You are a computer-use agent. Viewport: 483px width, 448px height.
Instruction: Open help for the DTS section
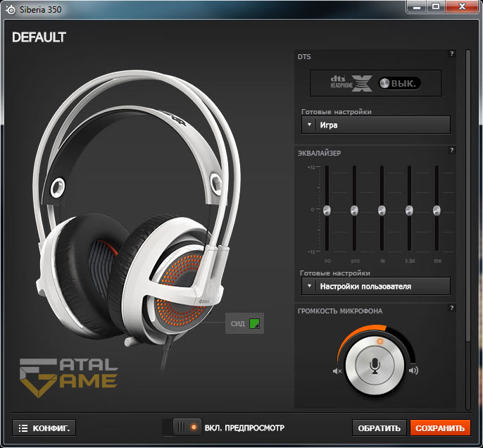(x=451, y=54)
